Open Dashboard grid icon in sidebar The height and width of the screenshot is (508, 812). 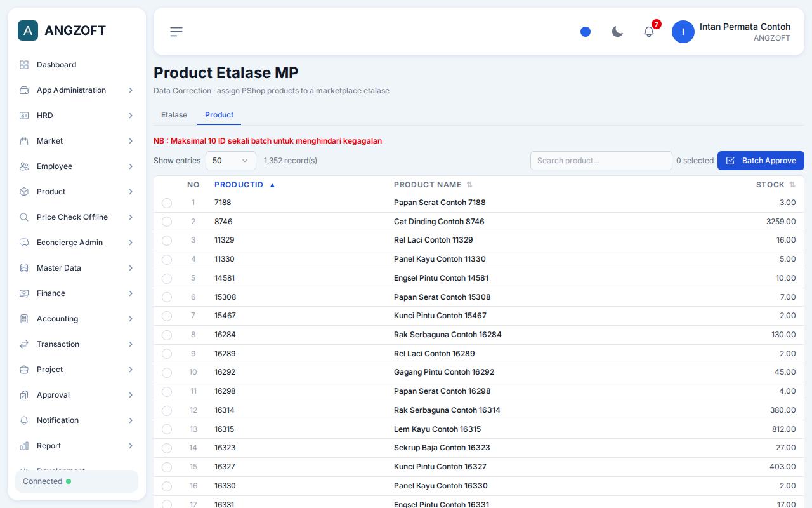[24, 65]
